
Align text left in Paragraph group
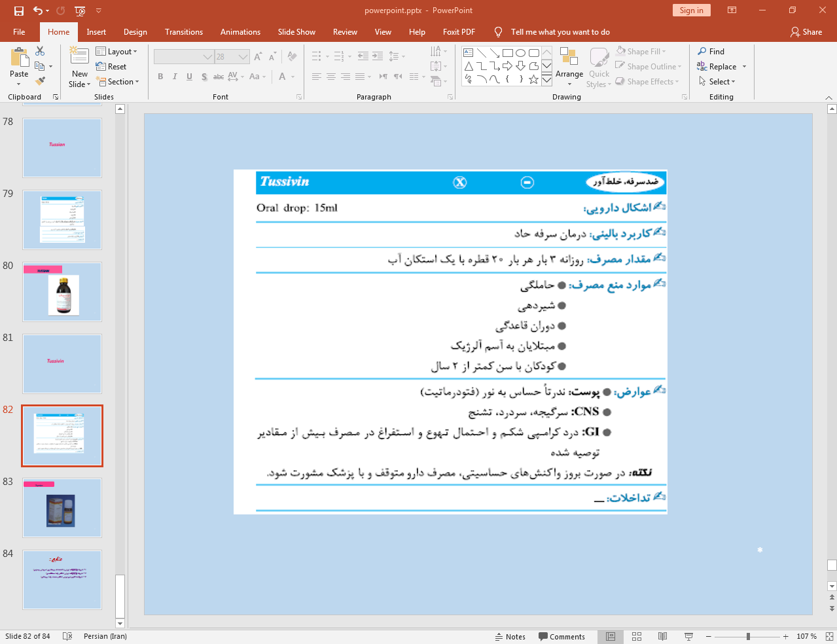(x=317, y=77)
